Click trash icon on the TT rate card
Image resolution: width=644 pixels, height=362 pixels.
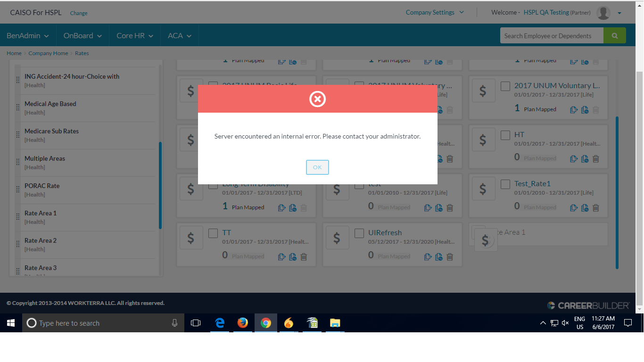[x=304, y=257]
